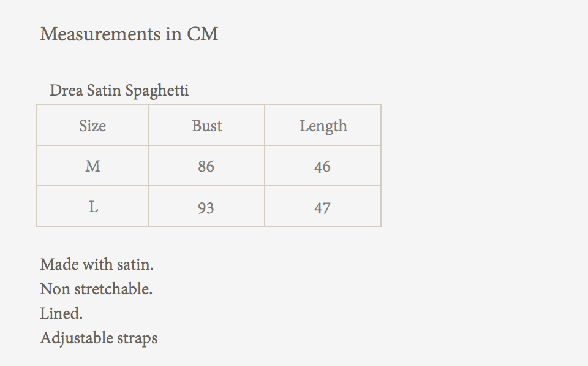Screen dimensions: 588x366
Task: Click the bust value 93
Action: [x=206, y=208]
